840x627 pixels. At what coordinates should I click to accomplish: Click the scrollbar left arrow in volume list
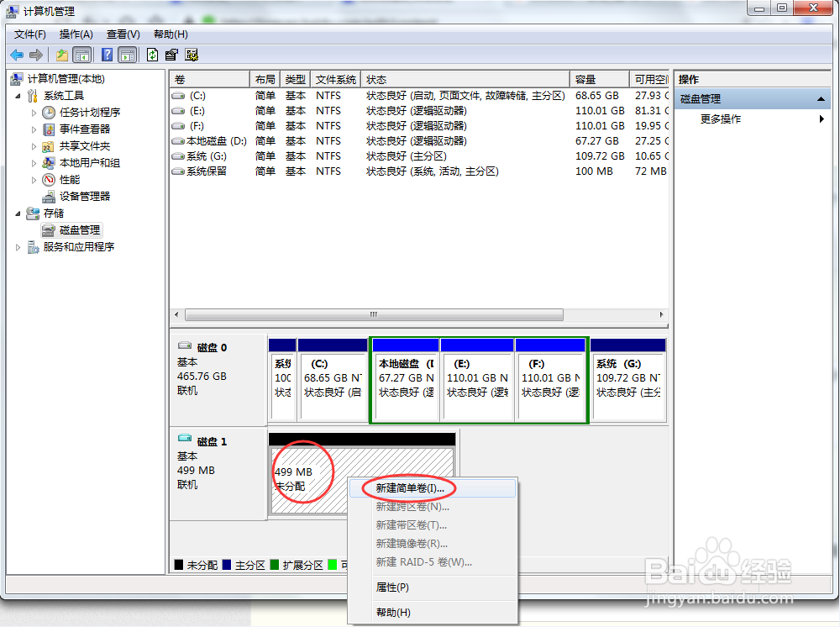(x=176, y=314)
